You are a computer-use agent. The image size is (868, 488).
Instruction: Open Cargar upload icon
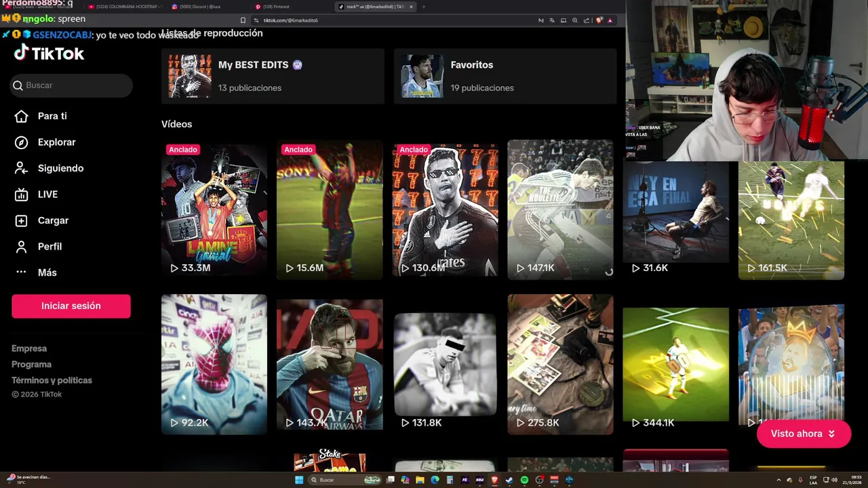(x=21, y=220)
